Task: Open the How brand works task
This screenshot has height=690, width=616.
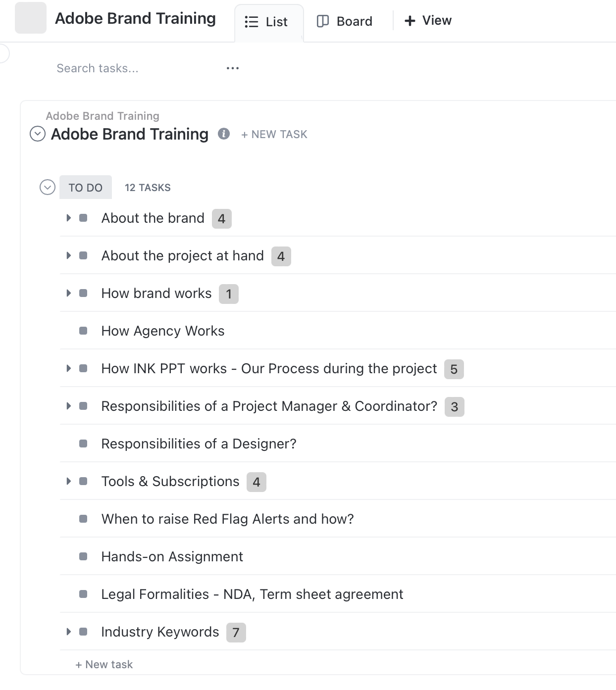Action: point(156,294)
